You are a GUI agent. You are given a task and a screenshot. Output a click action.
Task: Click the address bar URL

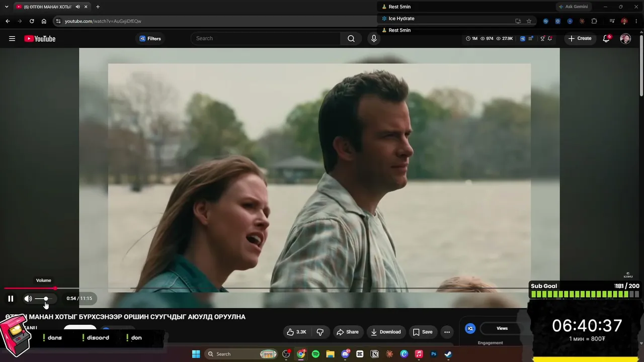pos(103,21)
